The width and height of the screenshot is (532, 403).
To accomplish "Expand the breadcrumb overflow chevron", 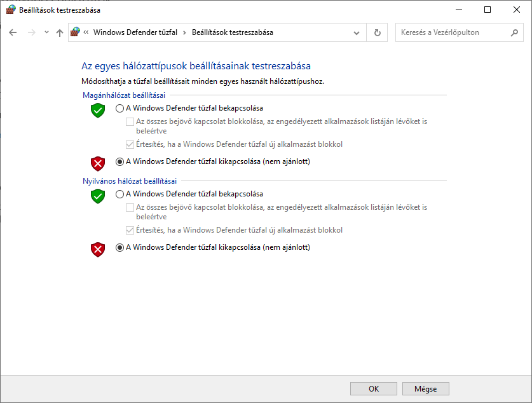I will click(86, 32).
